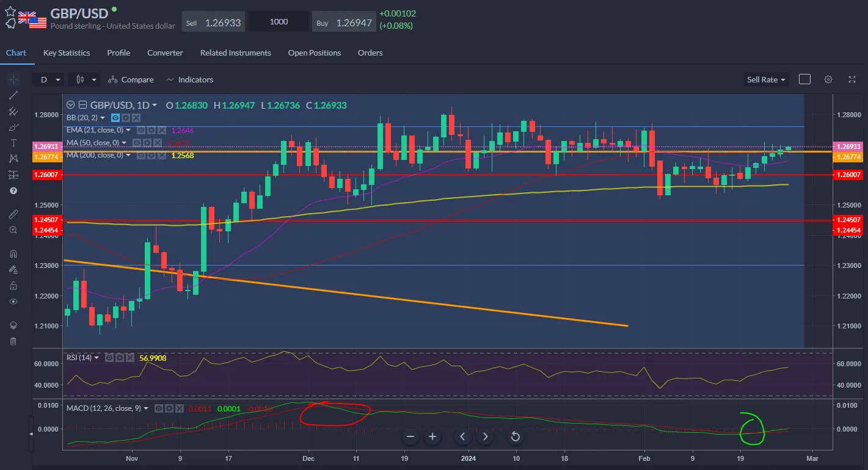
Task: Open the D timeframe dropdown
Action: click(49, 79)
